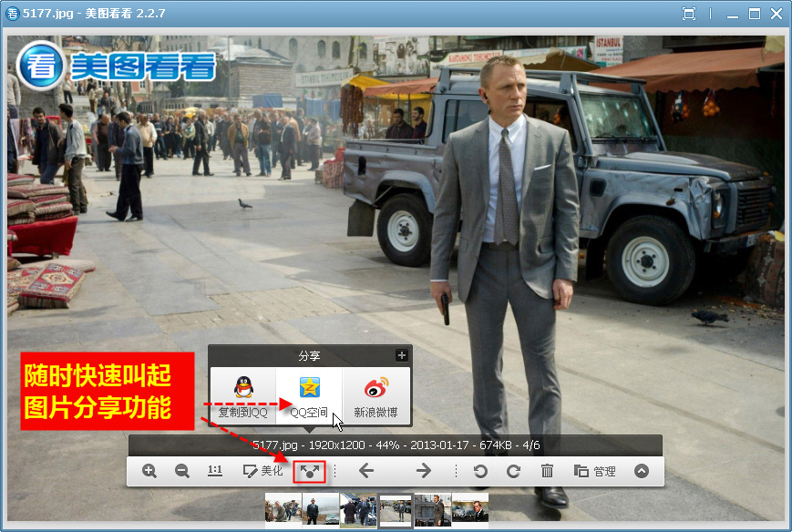
Task: Share via 复制到QQ option
Action: (x=243, y=397)
